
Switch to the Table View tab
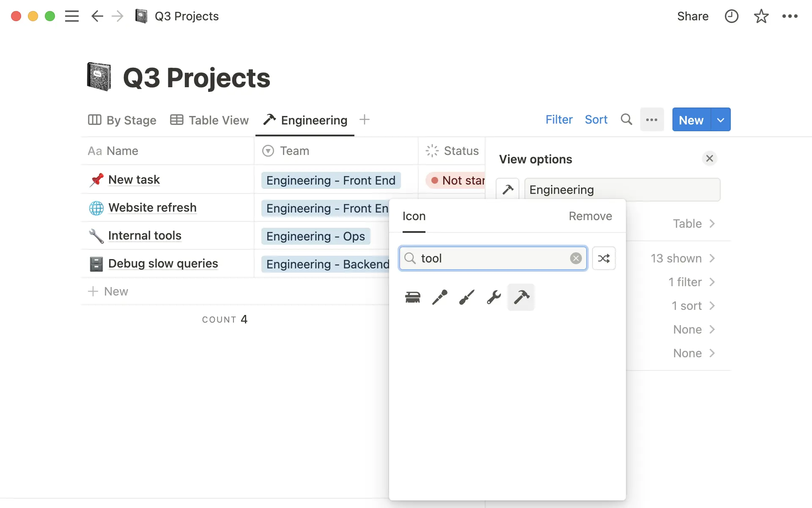(x=209, y=120)
